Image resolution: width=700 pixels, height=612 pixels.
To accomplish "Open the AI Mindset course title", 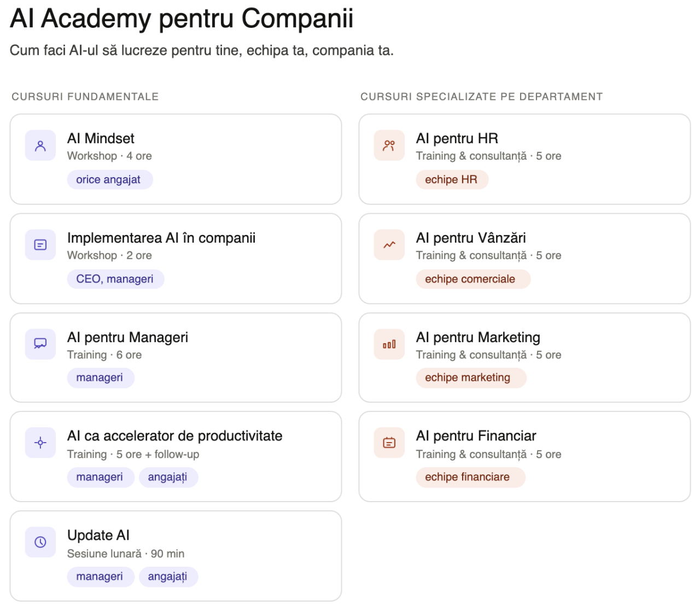I will point(101,139).
